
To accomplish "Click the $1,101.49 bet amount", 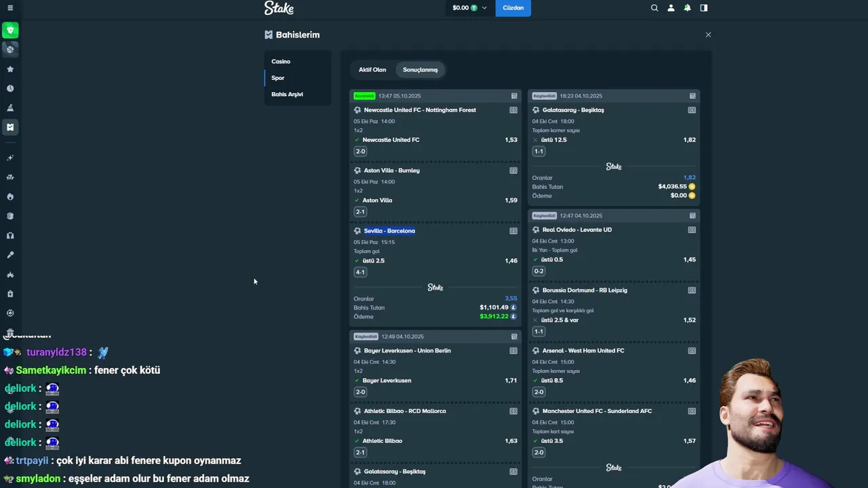I will tap(494, 308).
